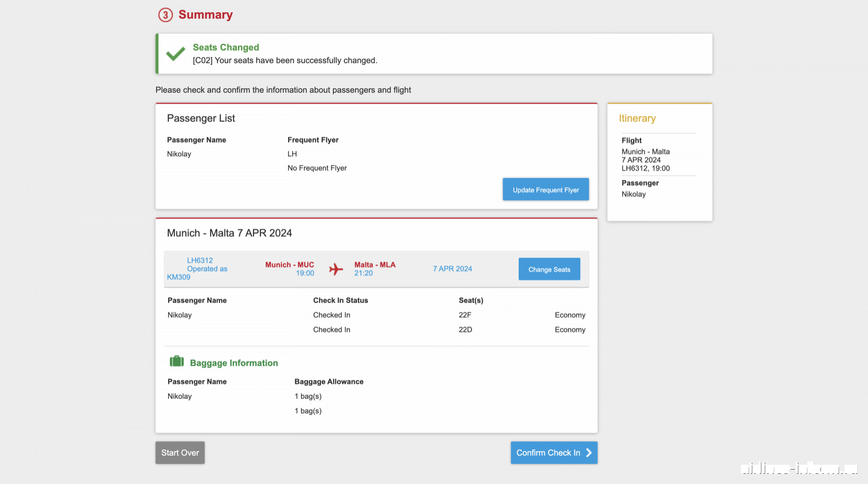The width and height of the screenshot is (868, 484).
Task: Click the green checkmark success icon
Action: (x=176, y=53)
